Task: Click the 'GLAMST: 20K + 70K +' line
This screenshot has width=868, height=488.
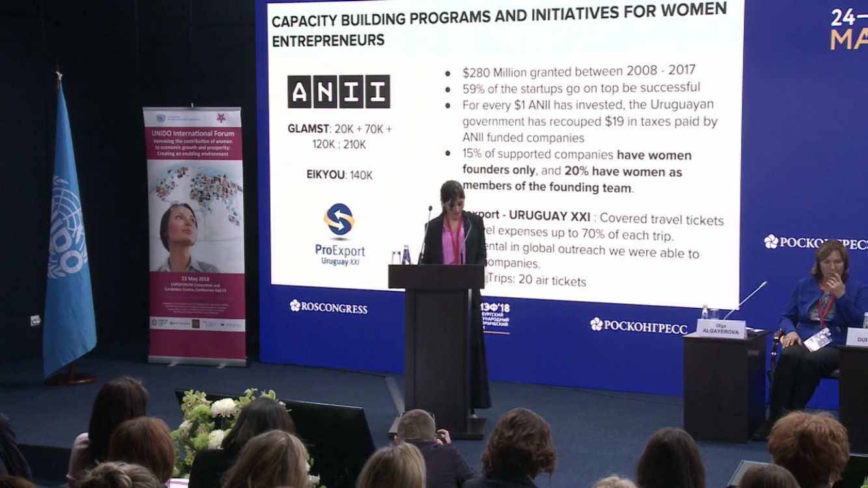Action: pyautogui.click(x=340, y=129)
